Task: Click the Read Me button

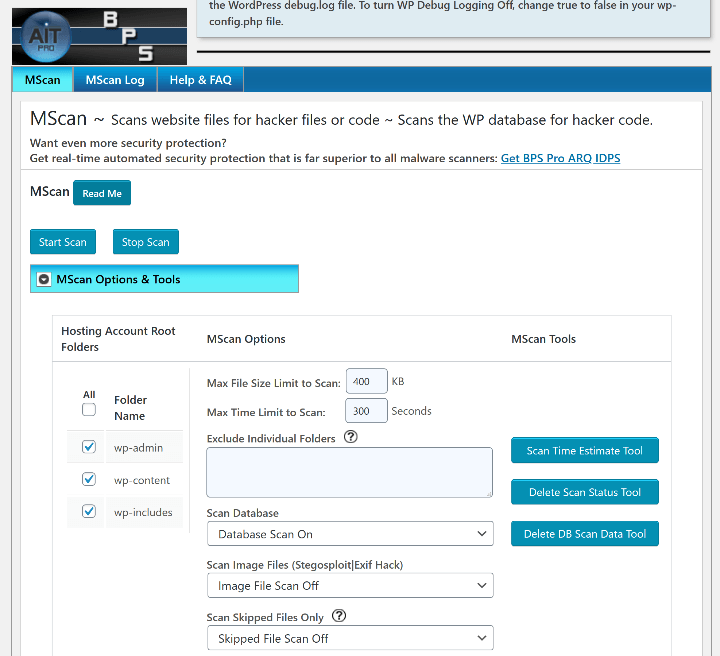Action: [102, 193]
